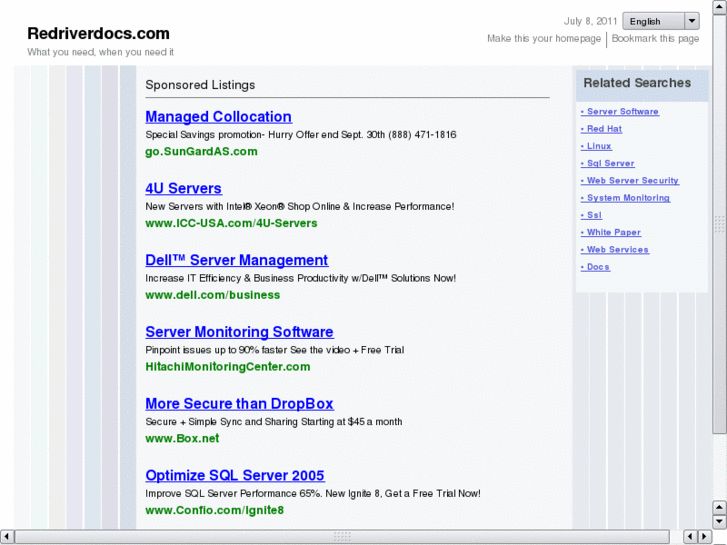Click 'Special Savings promotion' description text
Screen dimensions: 727x545
[x=301, y=135]
